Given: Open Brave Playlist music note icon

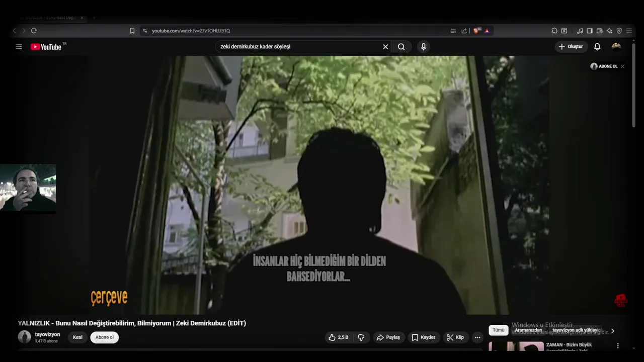Looking at the screenshot, I should point(580,31).
